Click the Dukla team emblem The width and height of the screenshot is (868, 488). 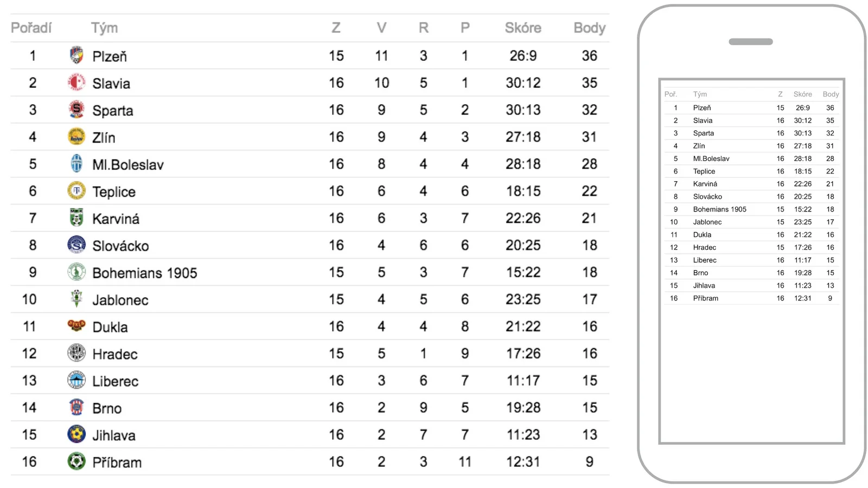(76, 326)
